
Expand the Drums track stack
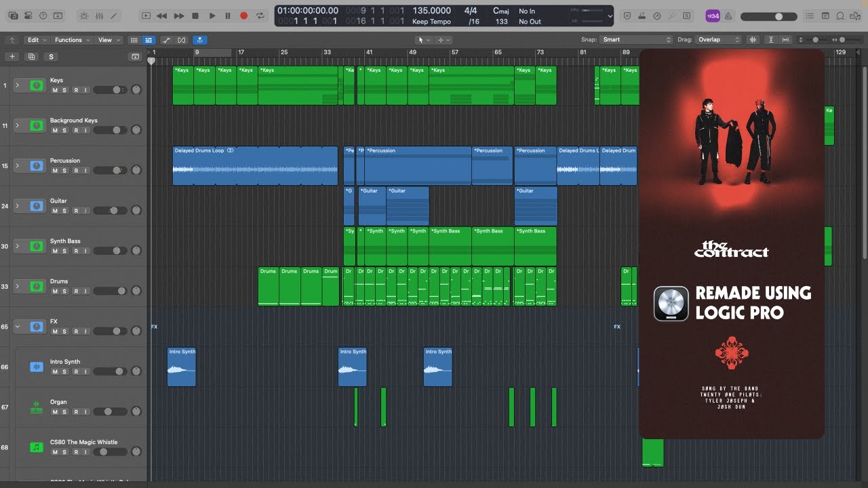18,287
